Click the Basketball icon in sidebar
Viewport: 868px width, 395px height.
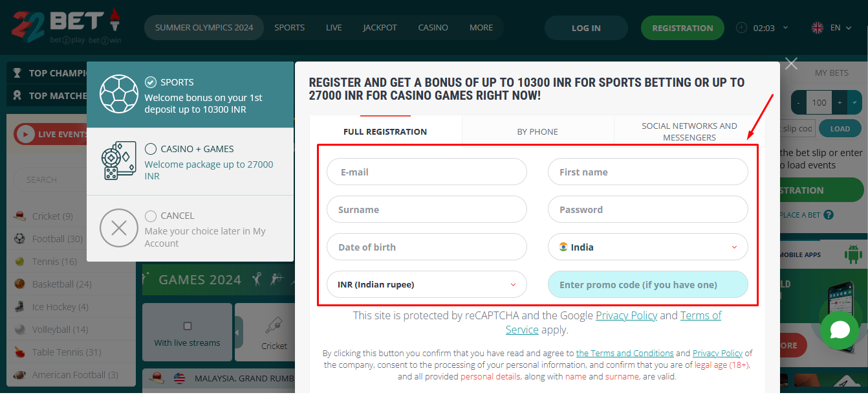click(19, 284)
